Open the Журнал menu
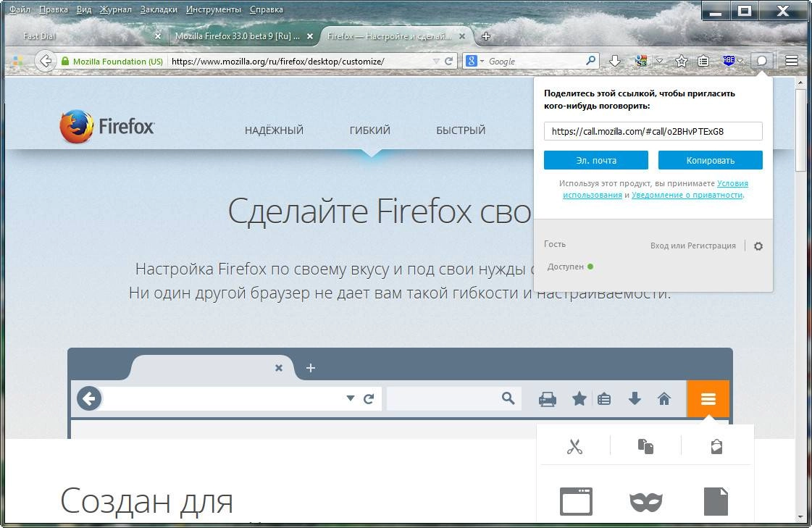This screenshot has height=528, width=812. (115, 9)
